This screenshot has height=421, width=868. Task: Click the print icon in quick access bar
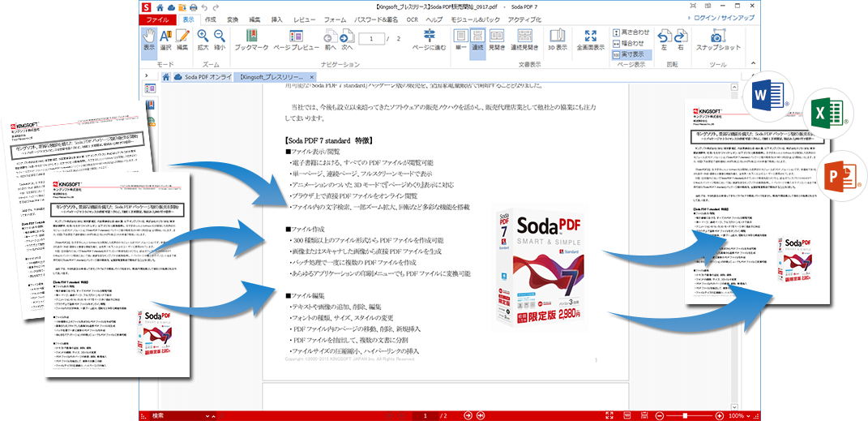pyautogui.click(x=194, y=7)
